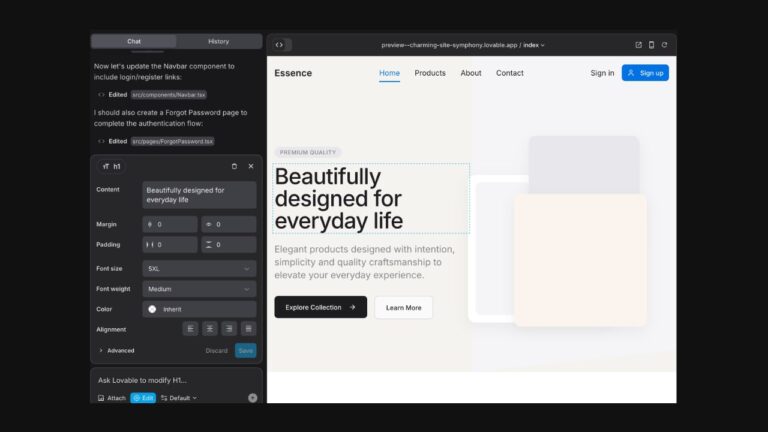Switch to the History tab

click(x=218, y=42)
